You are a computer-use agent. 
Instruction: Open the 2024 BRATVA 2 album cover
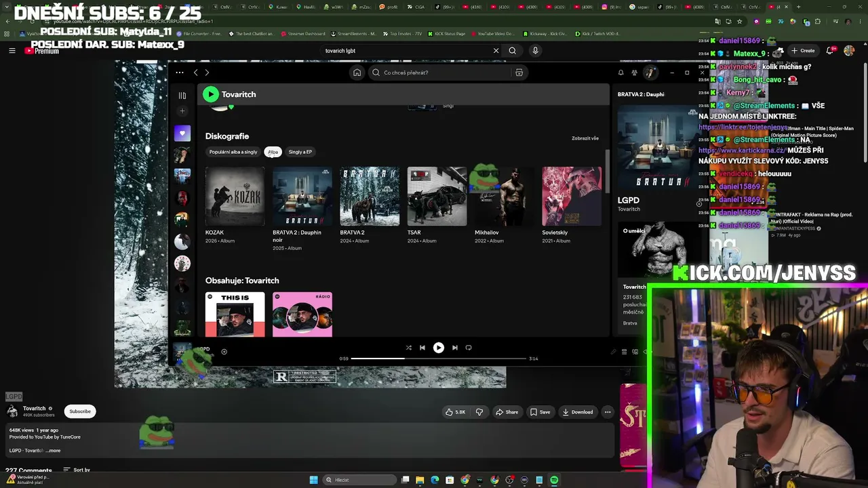click(x=370, y=196)
